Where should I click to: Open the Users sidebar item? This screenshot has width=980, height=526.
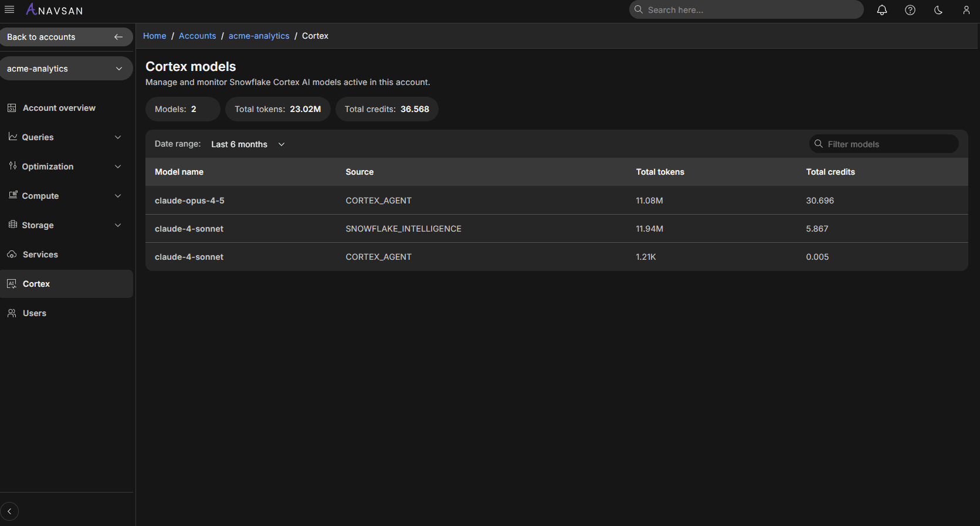click(66, 313)
